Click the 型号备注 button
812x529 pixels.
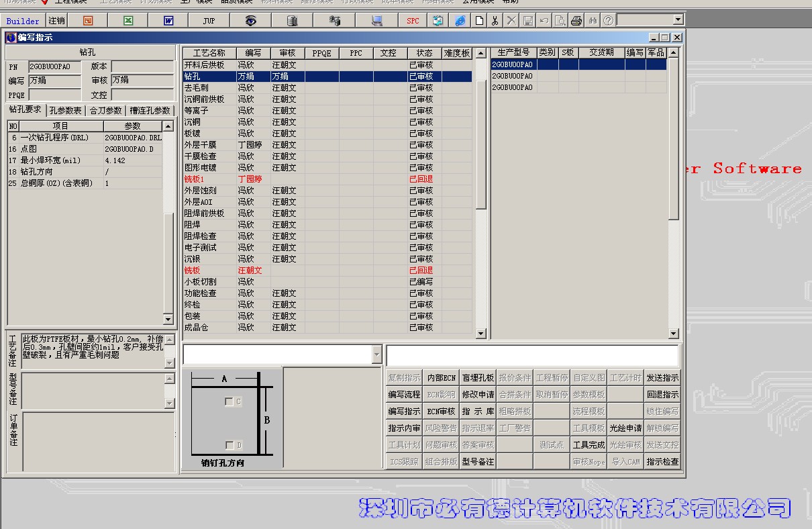click(478, 462)
